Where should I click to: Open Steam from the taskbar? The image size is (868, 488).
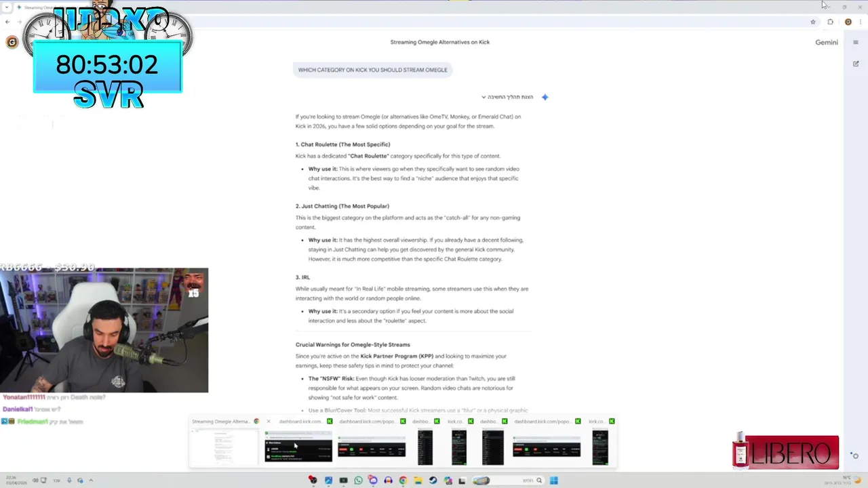coord(433,481)
